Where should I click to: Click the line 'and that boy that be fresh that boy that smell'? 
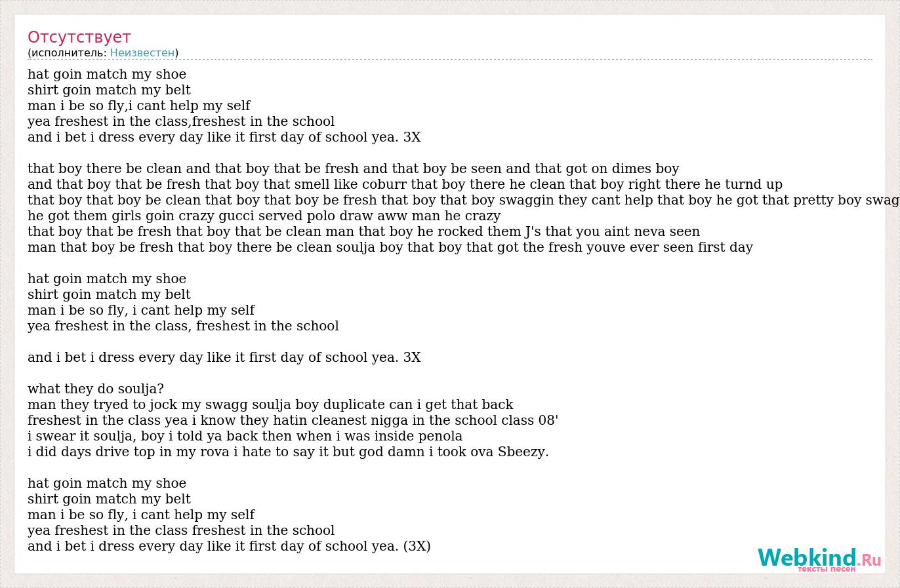(405, 185)
